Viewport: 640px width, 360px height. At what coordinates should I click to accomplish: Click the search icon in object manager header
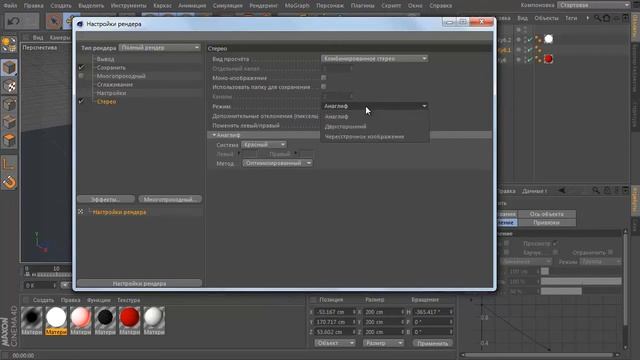pyautogui.click(x=598, y=18)
